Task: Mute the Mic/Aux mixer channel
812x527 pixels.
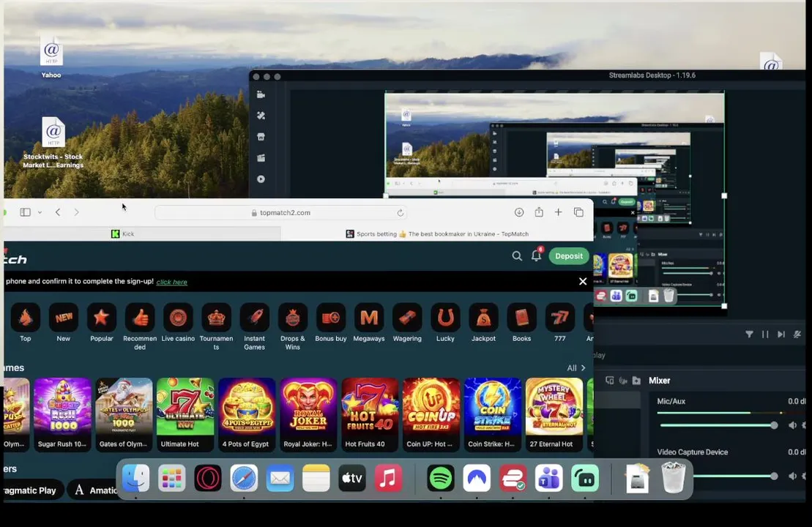Action: [x=792, y=425]
